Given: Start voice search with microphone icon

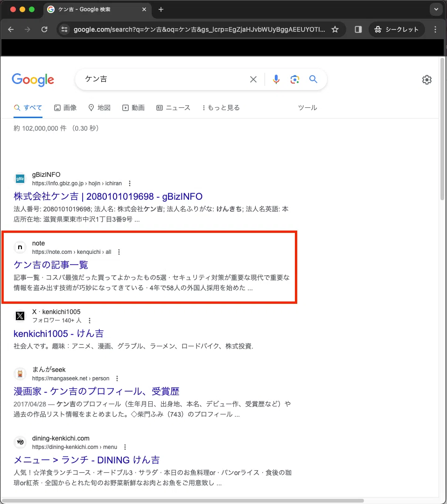Looking at the screenshot, I should [276, 79].
